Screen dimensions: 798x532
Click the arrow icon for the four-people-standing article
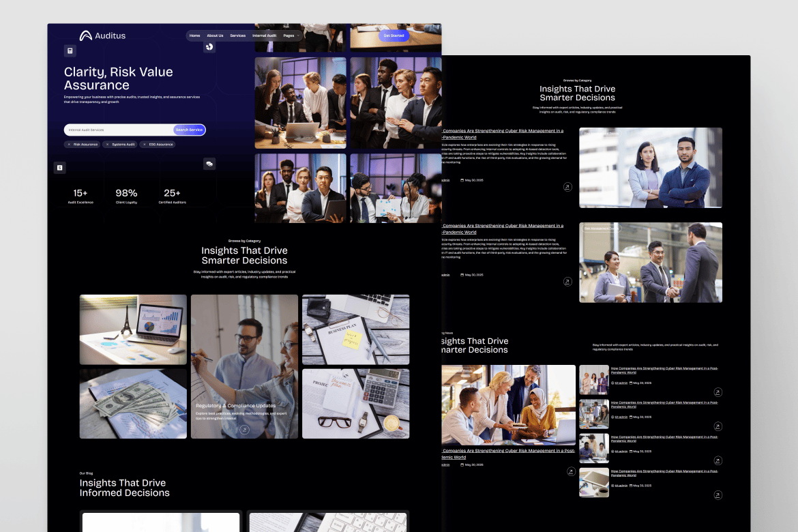tap(718, 392)
